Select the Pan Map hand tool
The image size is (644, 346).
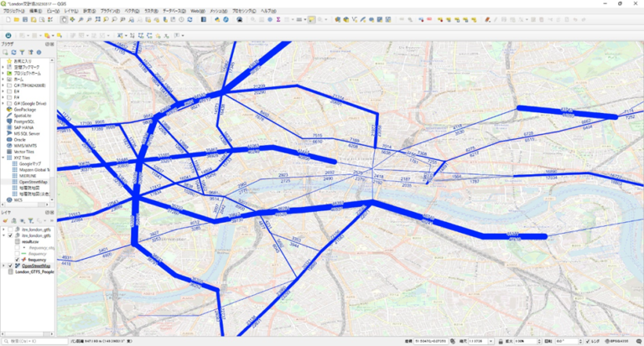pyautogui.click(x=64, y=19)
